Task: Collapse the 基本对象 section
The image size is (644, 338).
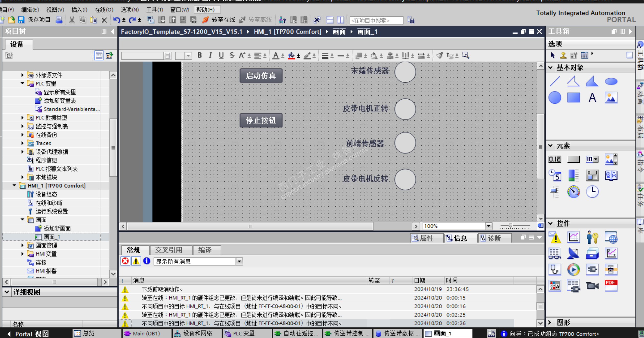Action: point(550,68)
